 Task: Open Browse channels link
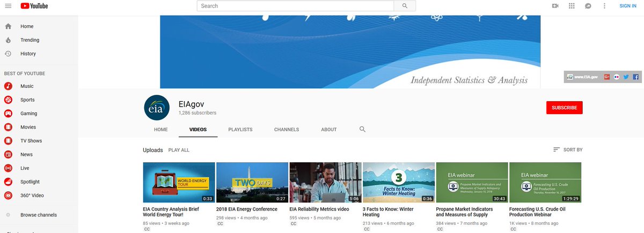(x=39, y=215)
